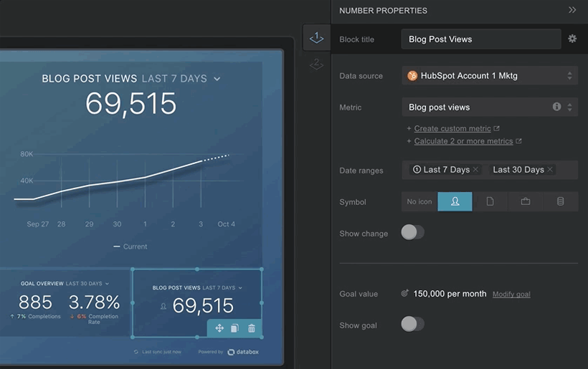Open Modify goal link
Viewport: 588px width, 369px height.
511,294
